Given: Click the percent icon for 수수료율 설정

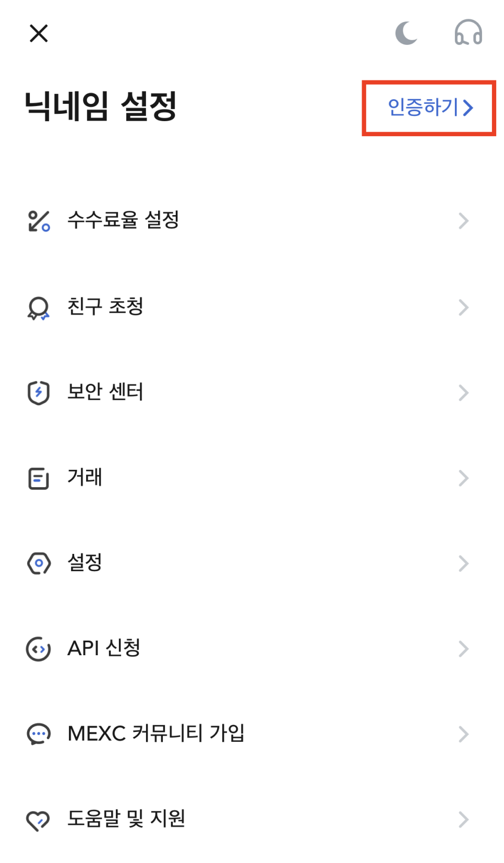Looking at the screenshot, I should (39, 221).
